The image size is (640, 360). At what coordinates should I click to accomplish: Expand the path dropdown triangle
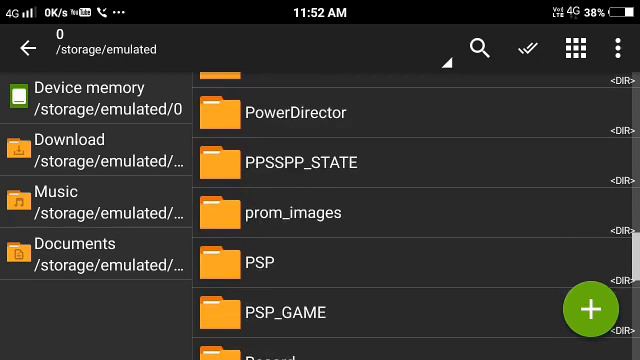[447, 63]
